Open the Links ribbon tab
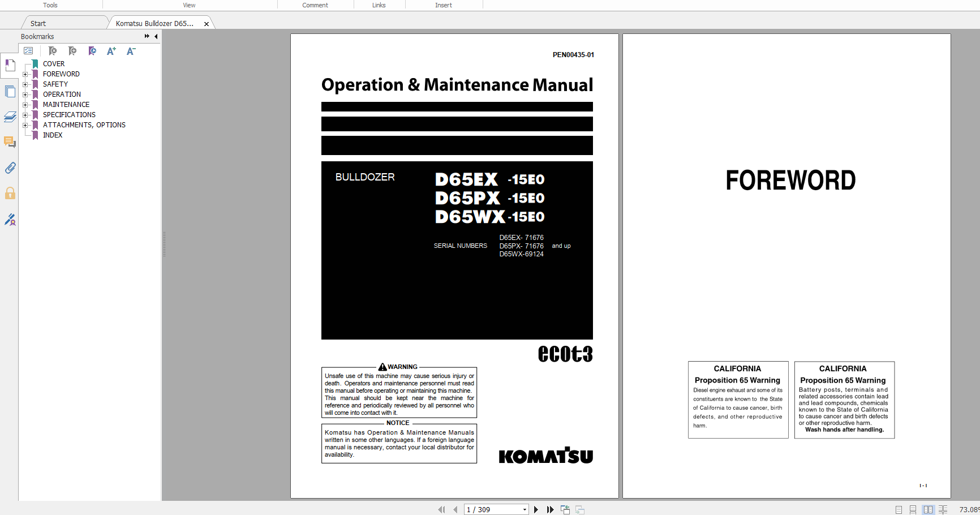980x515 pixels. coord(379,5)
